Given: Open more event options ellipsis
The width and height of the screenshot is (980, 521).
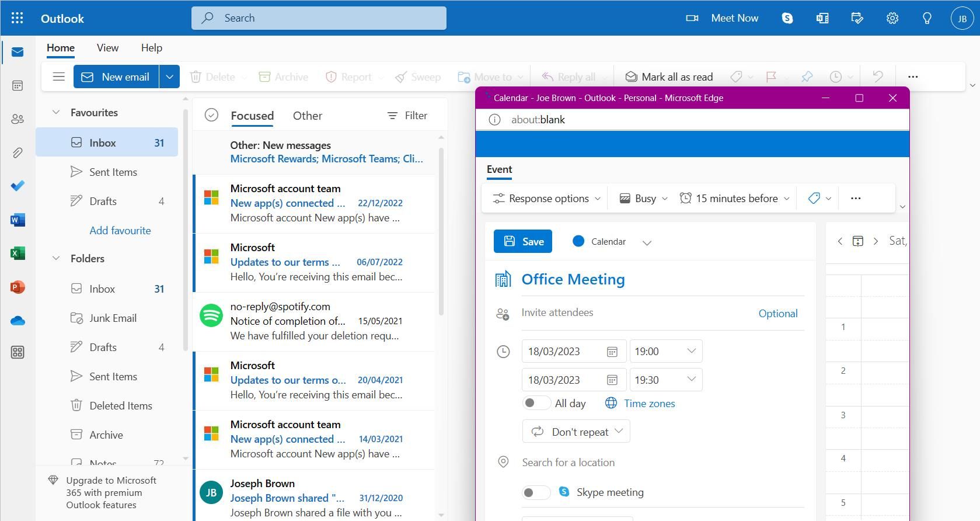Looking at the screenshot, I should (x=856, y=198).
